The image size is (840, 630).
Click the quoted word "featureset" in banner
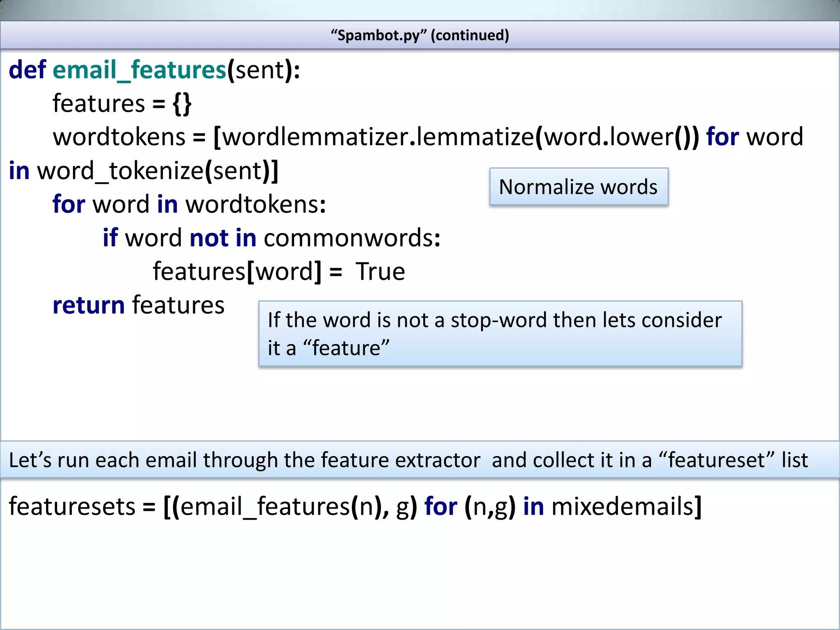tap(716, 460)
